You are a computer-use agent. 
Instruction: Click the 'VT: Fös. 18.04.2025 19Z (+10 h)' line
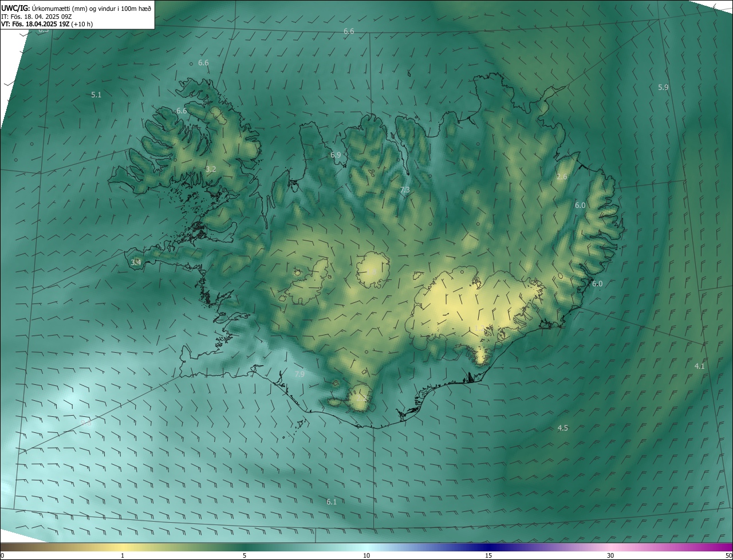(47, 24)
